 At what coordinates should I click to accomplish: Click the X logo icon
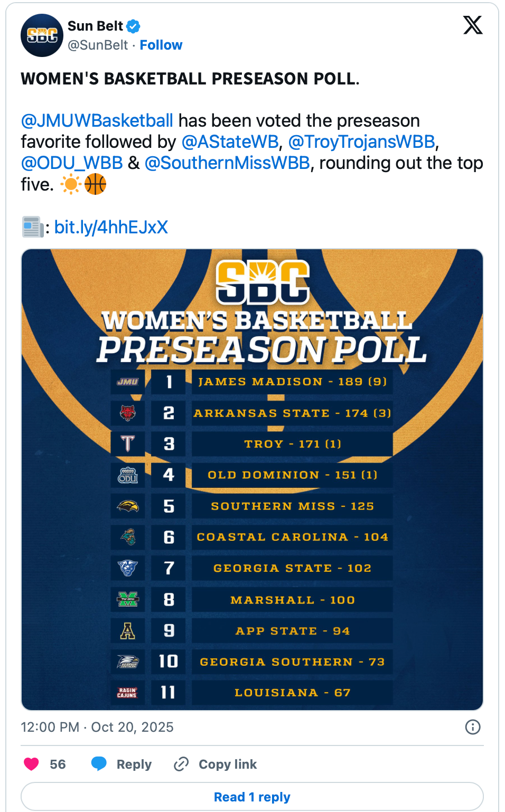(x=472, y=25)
